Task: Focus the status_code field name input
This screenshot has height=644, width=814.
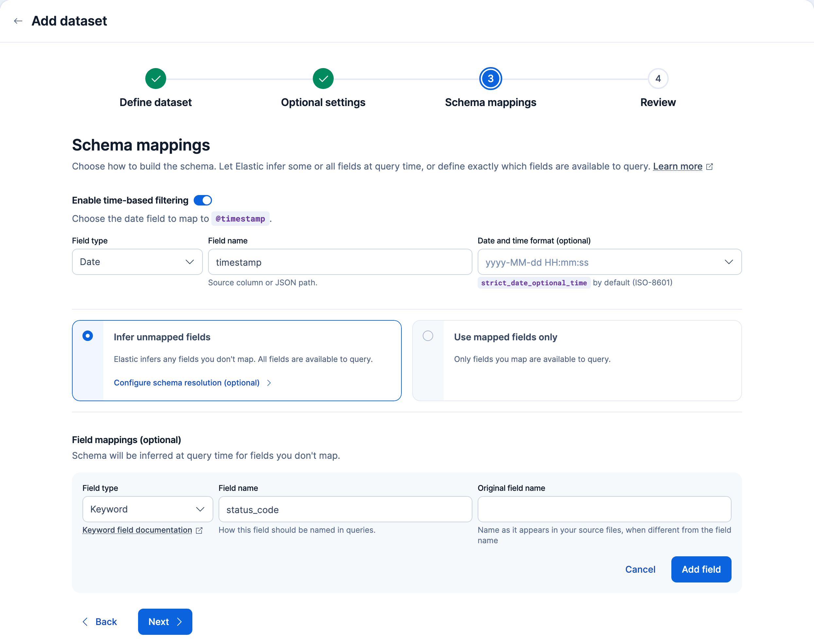Action: [345, 509]
